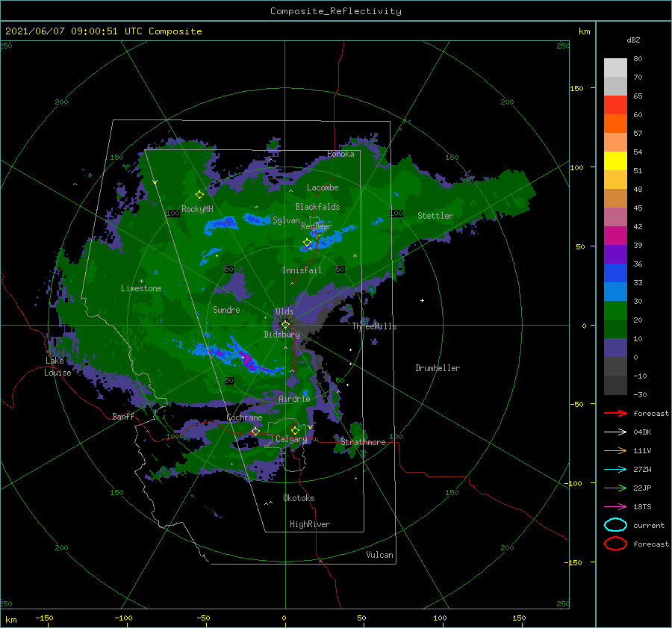The width and height of the screenshot is (672, 628).
Task: Click the Lake Louise label
Action: [57, 367]
